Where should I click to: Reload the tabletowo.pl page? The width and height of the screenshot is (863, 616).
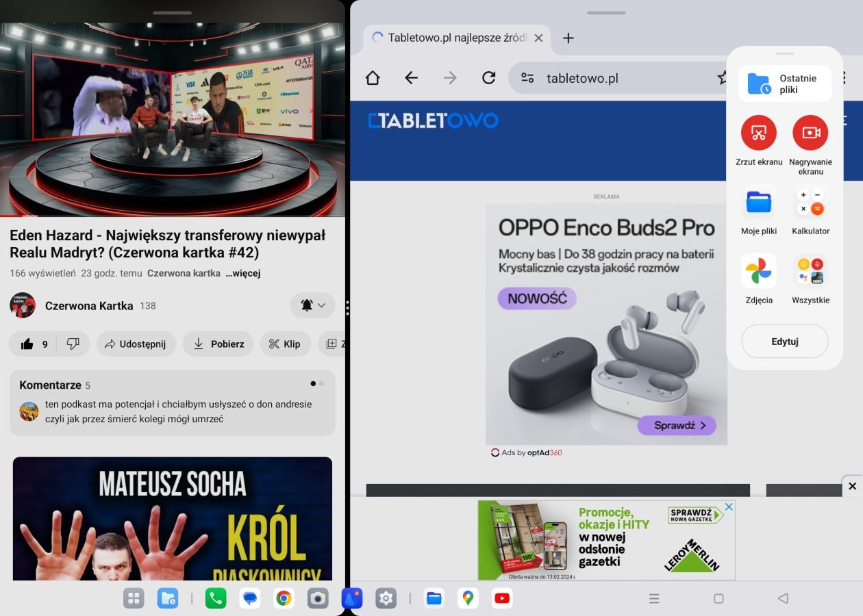point(488,78)
